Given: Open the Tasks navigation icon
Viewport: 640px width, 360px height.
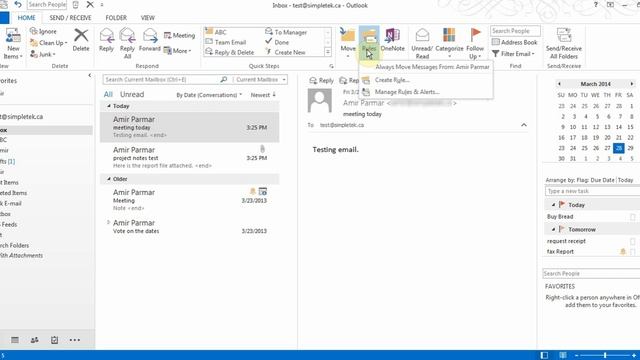Looking at the screenshot, I should tap(54, 340).
